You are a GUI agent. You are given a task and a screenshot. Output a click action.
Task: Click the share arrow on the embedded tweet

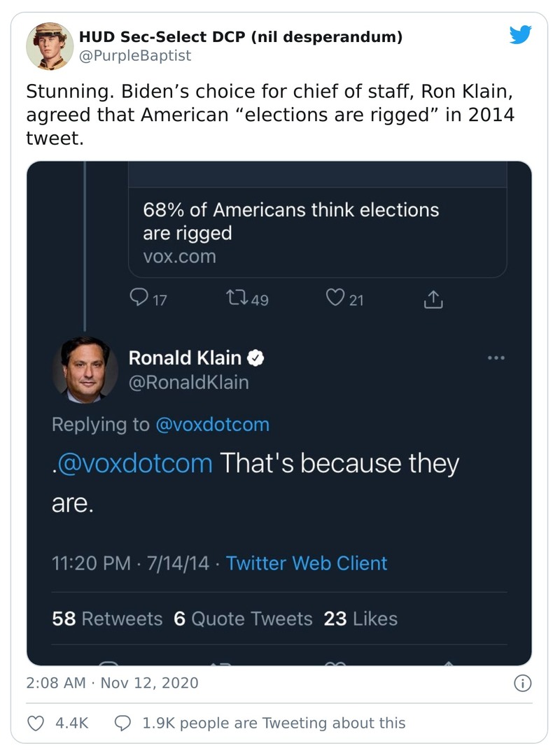click(433, 299)
